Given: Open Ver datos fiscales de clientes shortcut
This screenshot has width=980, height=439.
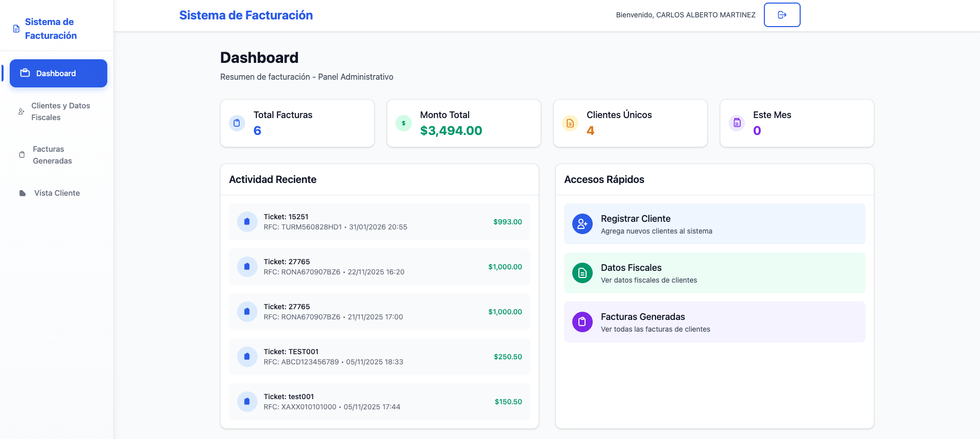Looking at the screenshot, I should tap(714, 273).
